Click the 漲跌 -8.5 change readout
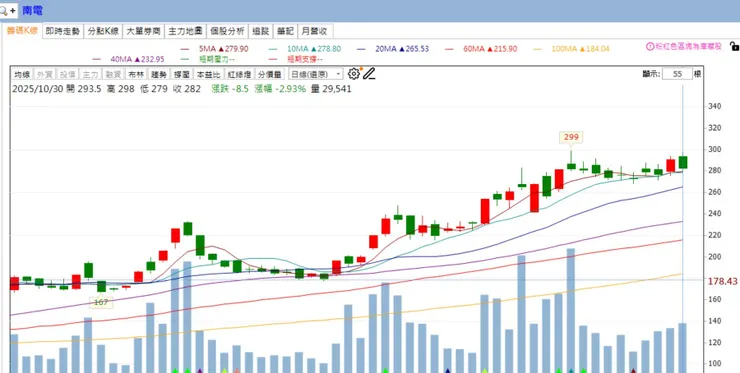Screen dimensions: 740x373 pos(230,89)
